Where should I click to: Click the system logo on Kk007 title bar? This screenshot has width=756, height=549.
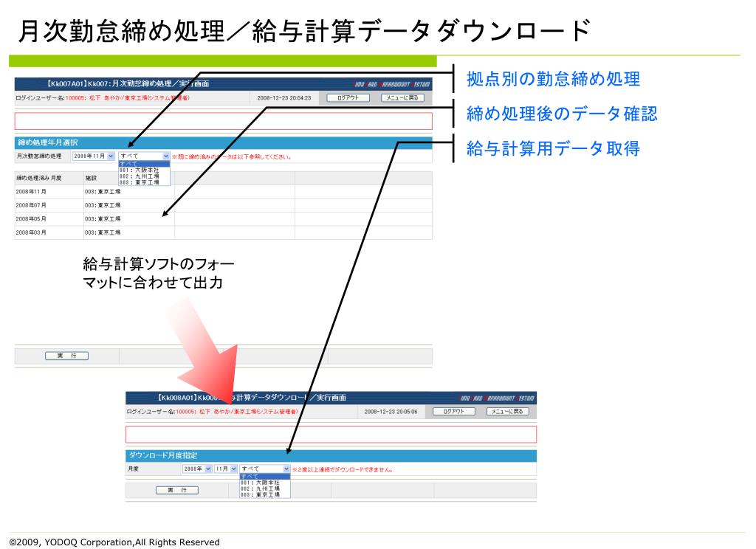coord(391,84)
